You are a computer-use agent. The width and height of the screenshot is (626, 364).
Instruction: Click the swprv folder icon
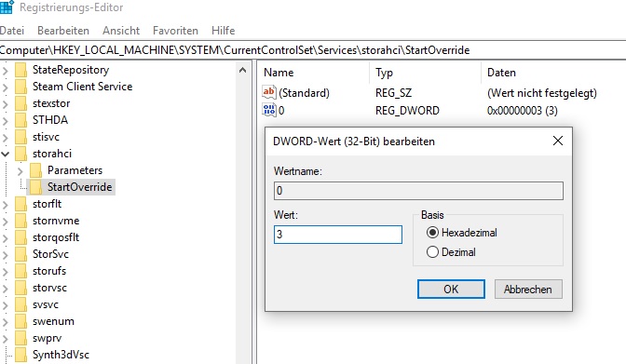click(20, 338)
